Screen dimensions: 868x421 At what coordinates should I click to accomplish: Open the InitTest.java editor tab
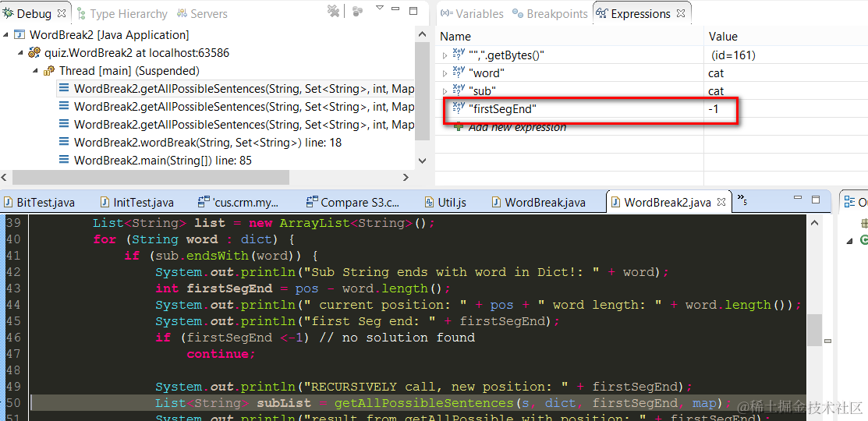[136, 203]
